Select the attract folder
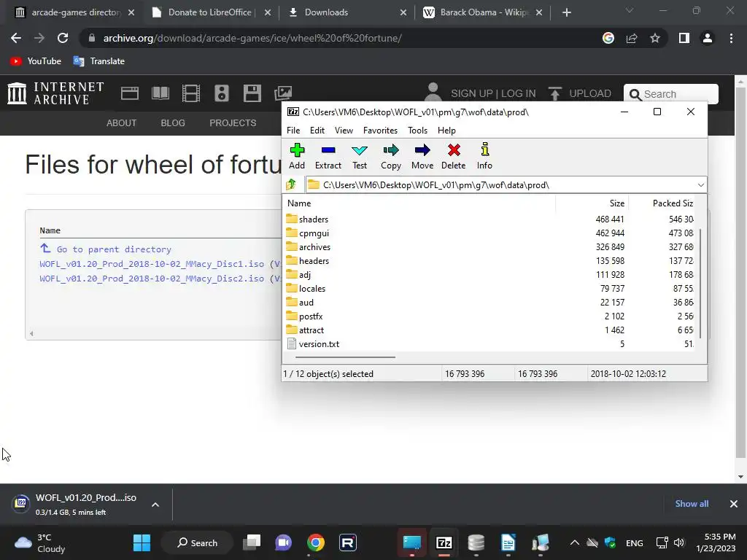Screen dimensions: 747x560 (311, 330)
